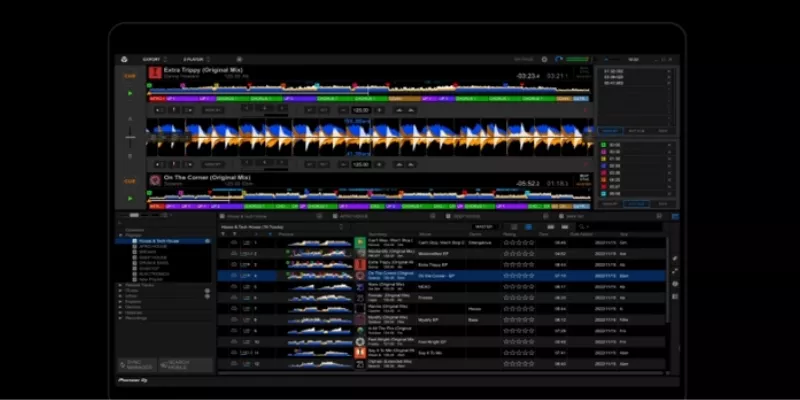Click the green master level meter
Viewport: 800px width, 400px height.
577,60
